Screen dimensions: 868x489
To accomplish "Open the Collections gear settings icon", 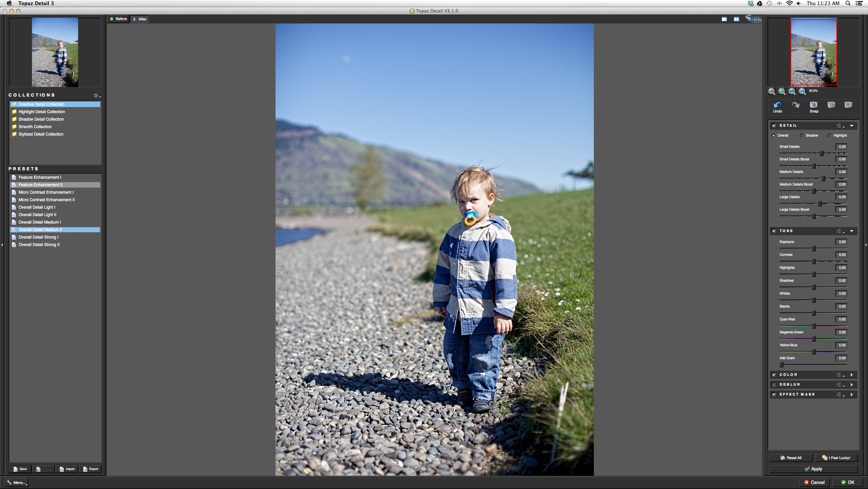I will [x=96, y=95].
